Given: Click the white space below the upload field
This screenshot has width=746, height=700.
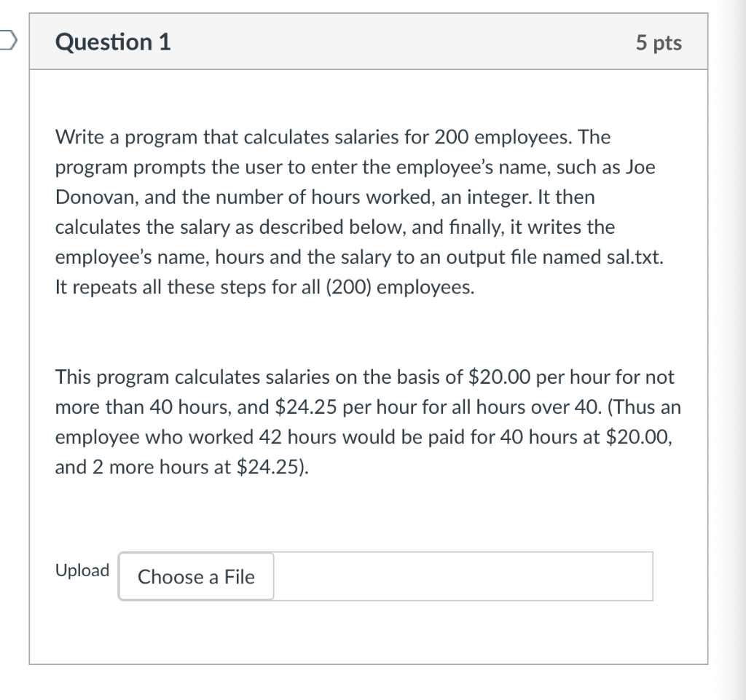Looking at the screenshot, I should coord(364,634).
